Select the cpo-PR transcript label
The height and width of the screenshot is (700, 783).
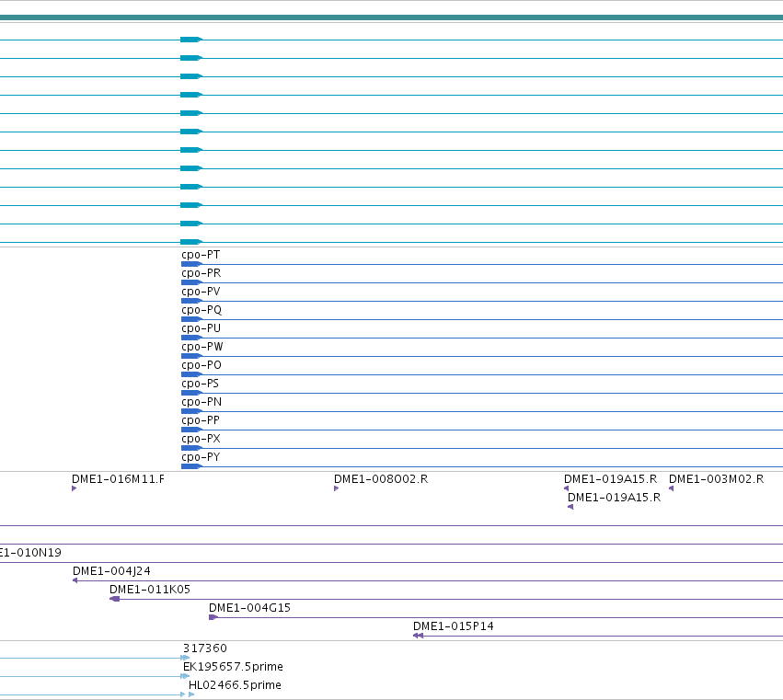point(202,273)
